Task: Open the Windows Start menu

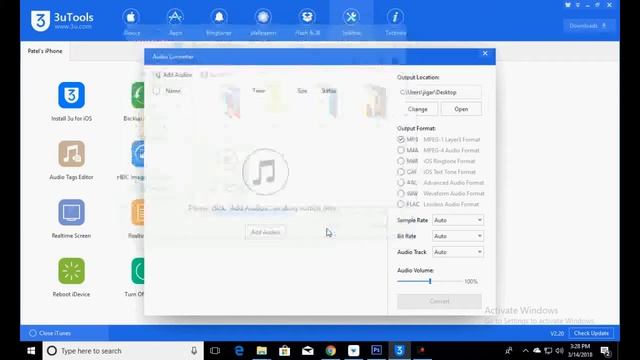Action: [31, 351]
